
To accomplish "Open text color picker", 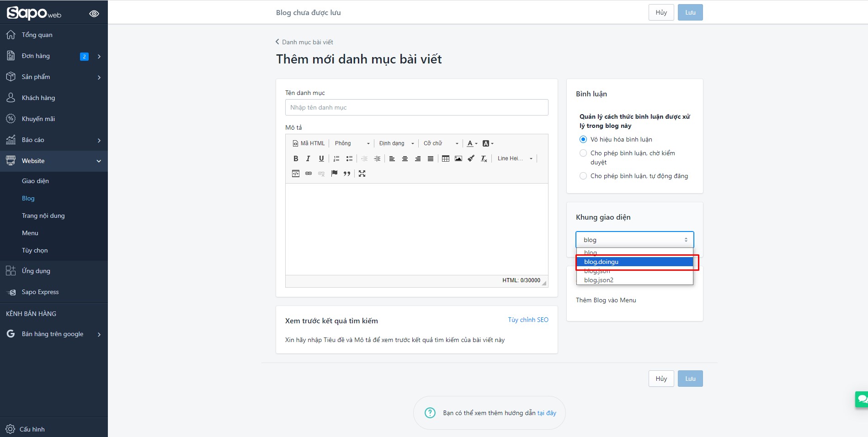I will click(472, 143).
